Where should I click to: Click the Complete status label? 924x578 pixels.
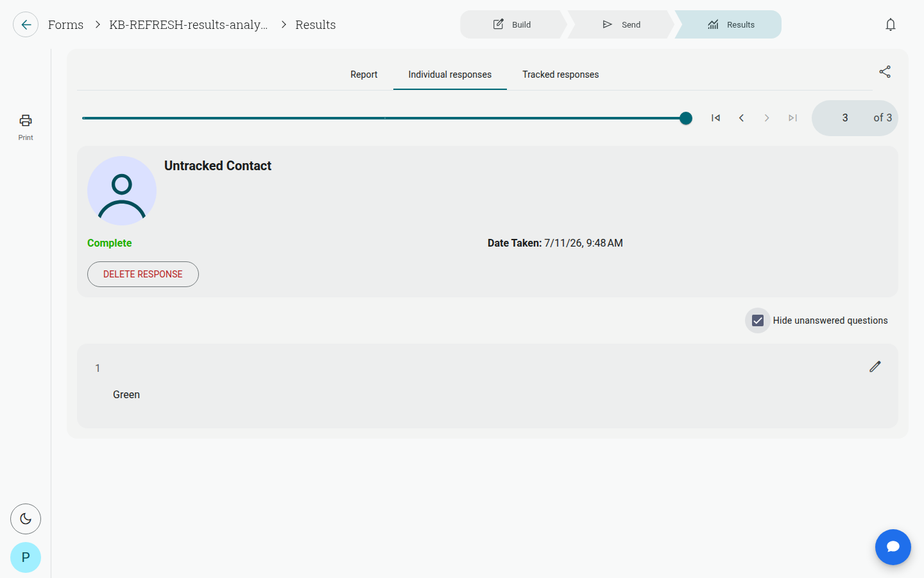click(x=110, y=243)
